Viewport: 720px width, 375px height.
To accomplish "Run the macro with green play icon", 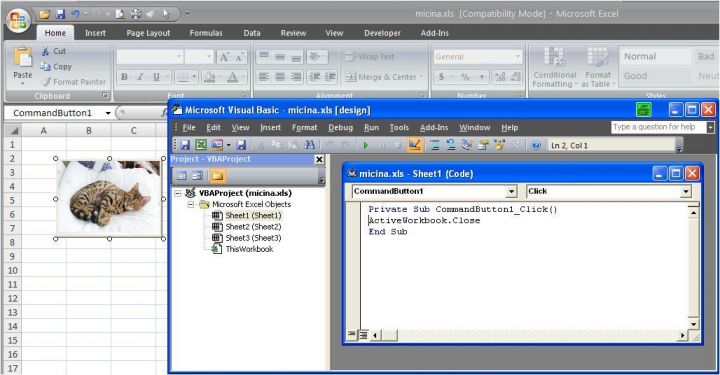I will (366, 146).
